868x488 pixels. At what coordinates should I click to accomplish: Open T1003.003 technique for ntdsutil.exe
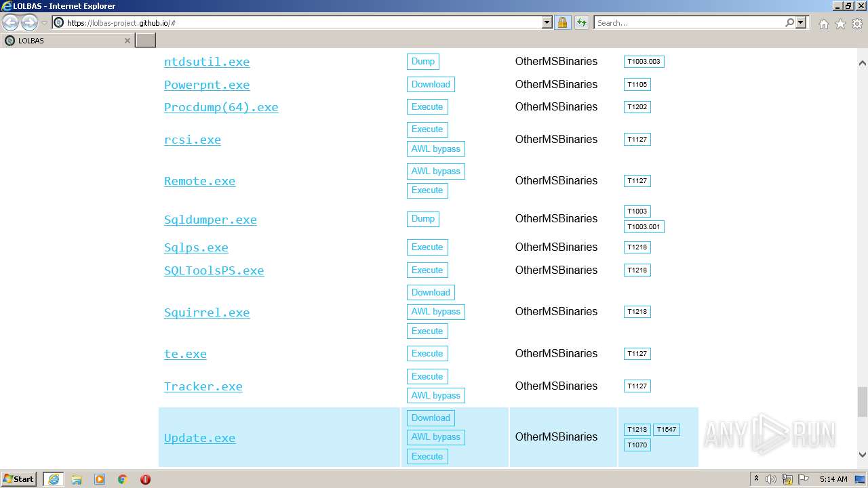click(644, 62)
